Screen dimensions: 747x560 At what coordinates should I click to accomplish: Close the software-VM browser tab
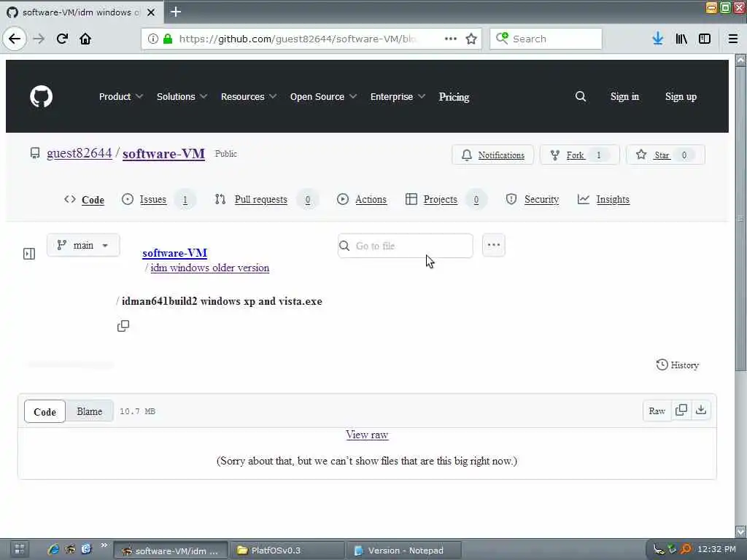(x=151, y=12)
